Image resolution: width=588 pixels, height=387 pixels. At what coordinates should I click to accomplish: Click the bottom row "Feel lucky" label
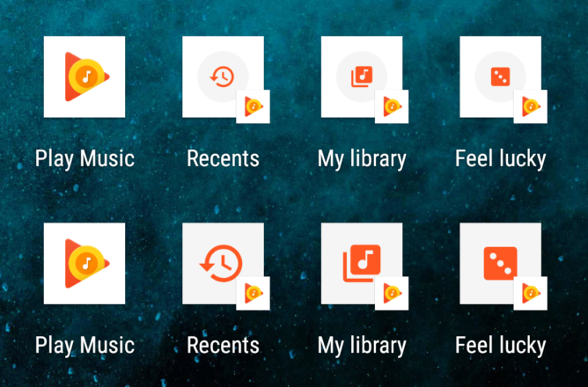tap(501, 346)
